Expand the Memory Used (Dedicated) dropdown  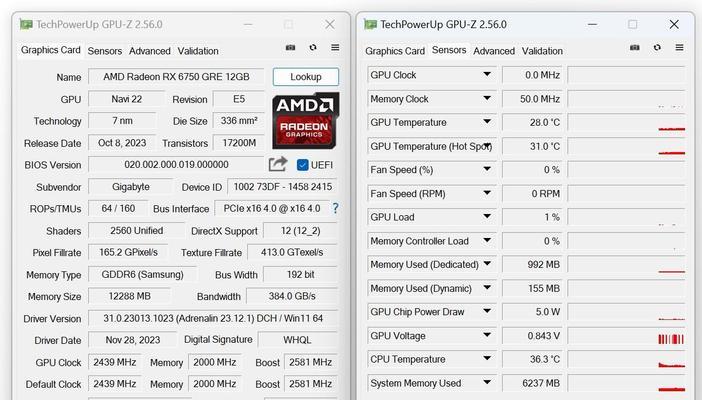[487, 264]
